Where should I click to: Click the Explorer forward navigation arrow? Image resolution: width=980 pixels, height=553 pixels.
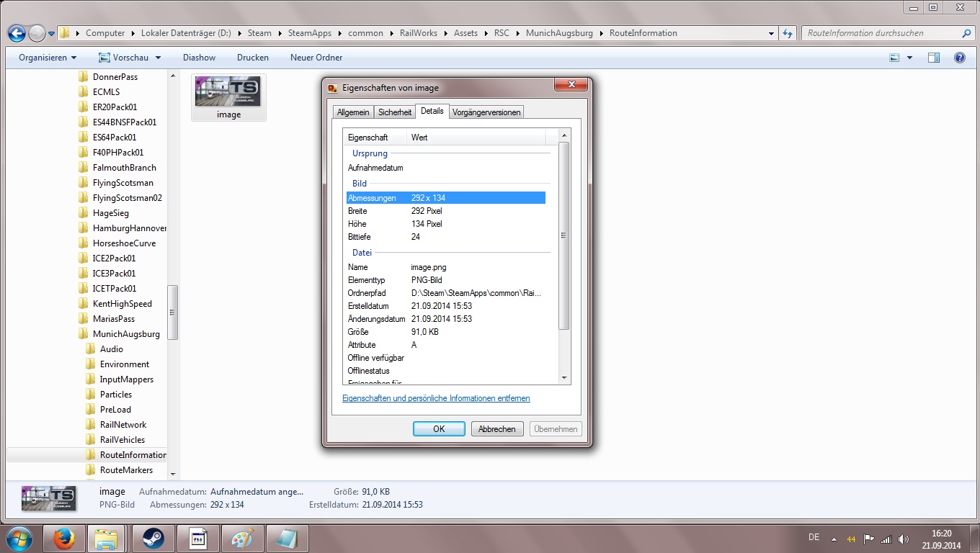(x=37, y=33)
